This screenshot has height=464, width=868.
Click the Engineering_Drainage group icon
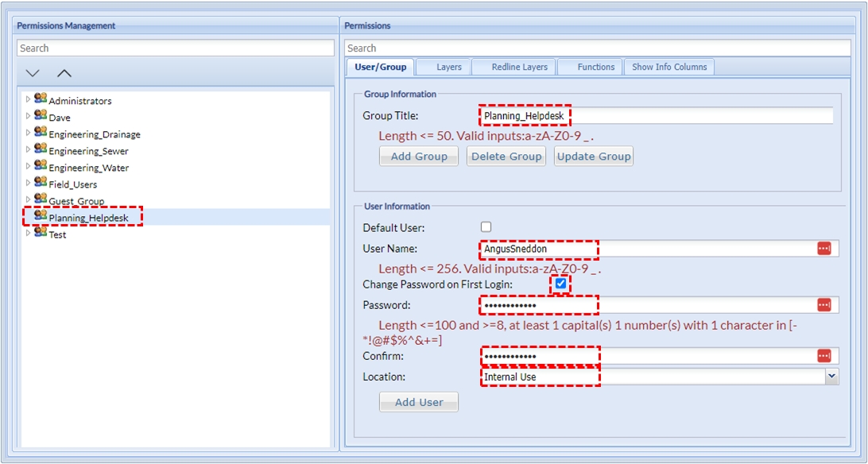(x=41, y=133)
